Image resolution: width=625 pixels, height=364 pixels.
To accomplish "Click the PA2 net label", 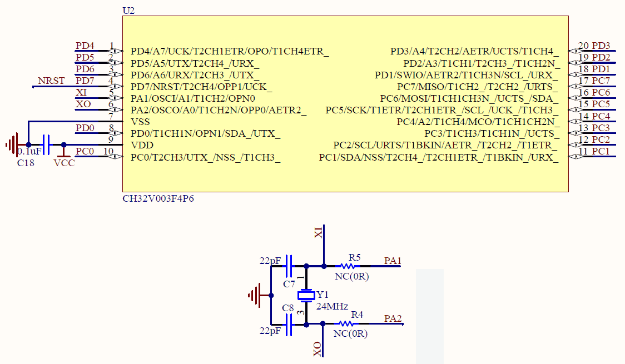I will (x=393, y=318).
